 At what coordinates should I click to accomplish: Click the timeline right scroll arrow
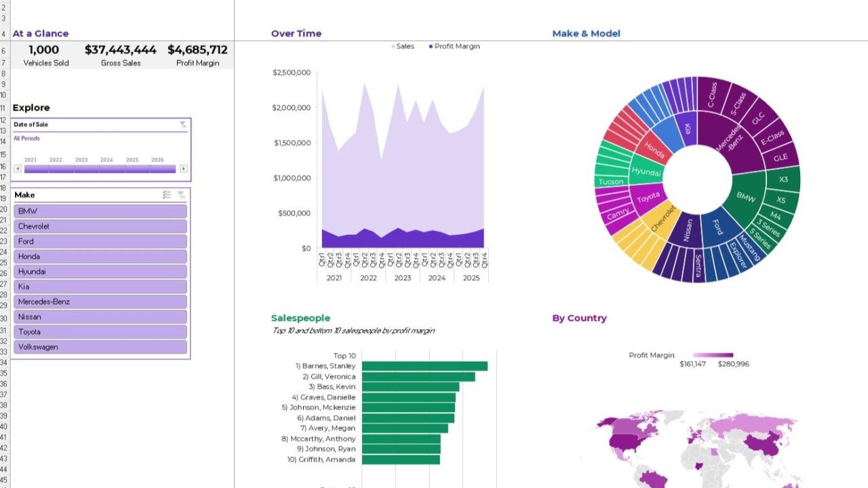point(184,168)
